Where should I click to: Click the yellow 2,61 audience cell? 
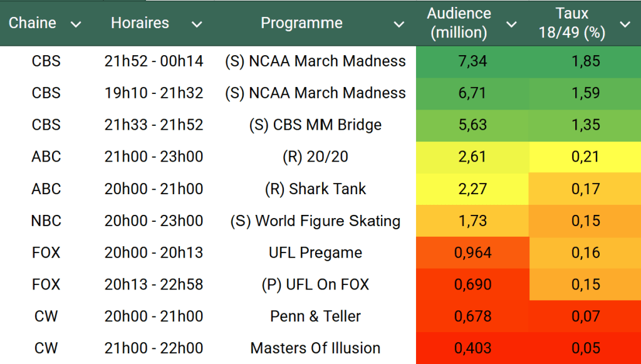point(472,157)
